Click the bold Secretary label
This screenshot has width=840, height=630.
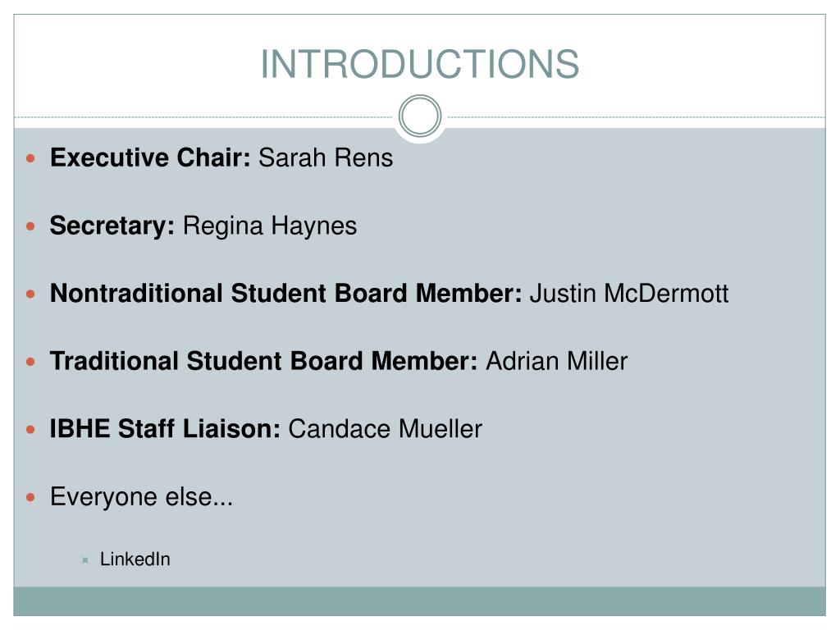pyautogui.click(x=112, y=226)
